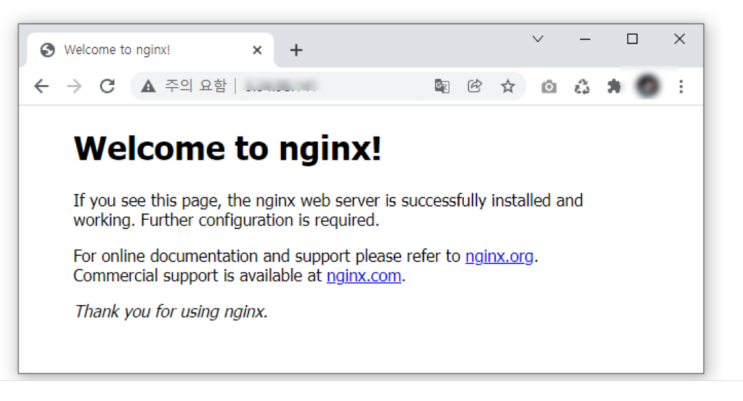Screen dimensions: 743x401
Task: Click the globe favicon on the tab
Action: (47, 50)
